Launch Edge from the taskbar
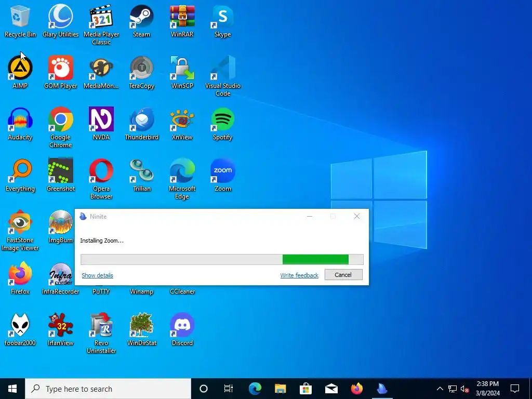 click(255, 389)
